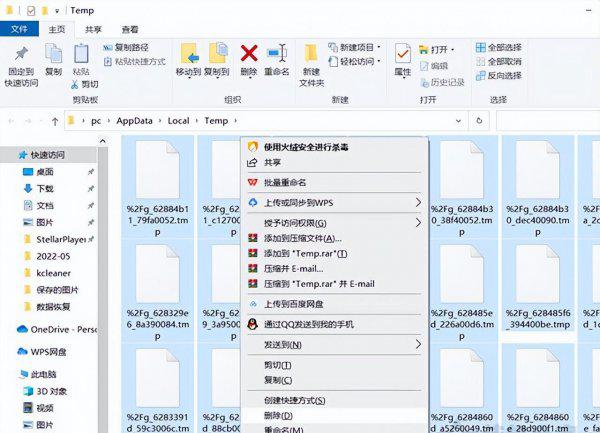Click the back navigation arrow
Viewport: 600px width, 433px height.
tap(11, 121)
